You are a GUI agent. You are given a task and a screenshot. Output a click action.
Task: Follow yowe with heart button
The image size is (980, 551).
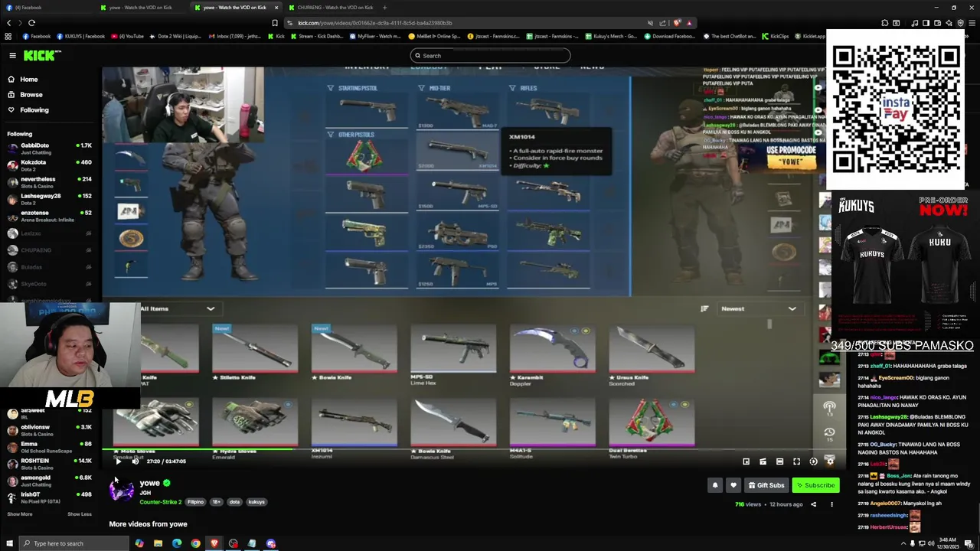(733, 485)
